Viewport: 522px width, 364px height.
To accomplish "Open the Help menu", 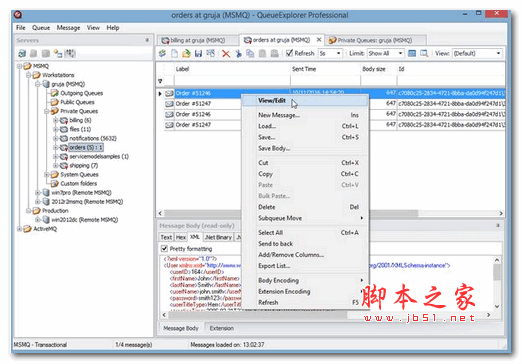I will (x=113, y=28).
